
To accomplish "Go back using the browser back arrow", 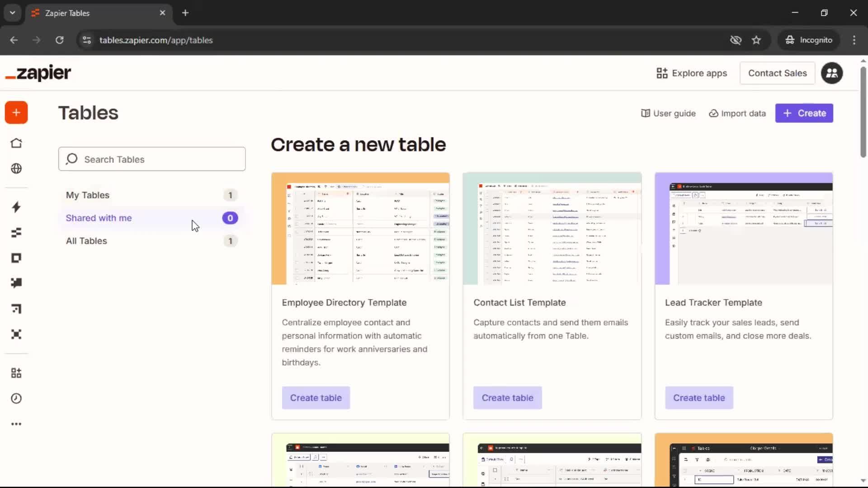I will (14, 40).
